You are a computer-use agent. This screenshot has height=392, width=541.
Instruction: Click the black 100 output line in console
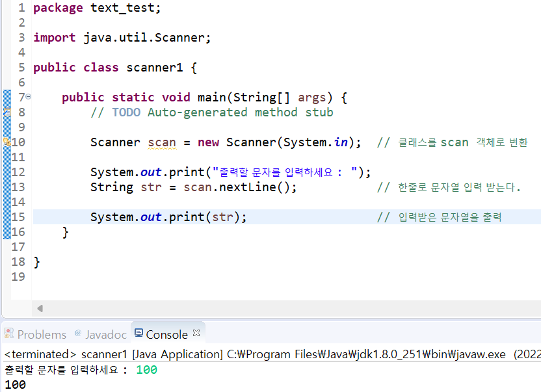pyautogui.click(x=15, y=384)
